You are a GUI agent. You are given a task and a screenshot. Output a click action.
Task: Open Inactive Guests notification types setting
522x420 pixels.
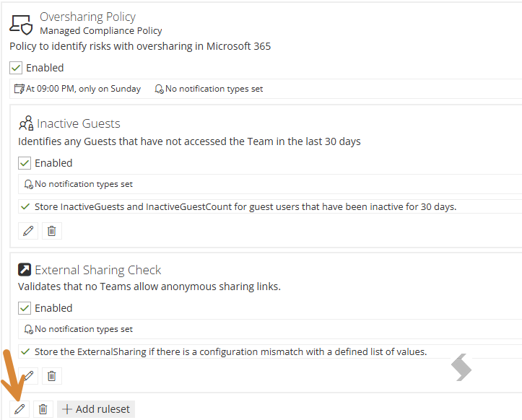pyautogui.click(x=78, y=184)
